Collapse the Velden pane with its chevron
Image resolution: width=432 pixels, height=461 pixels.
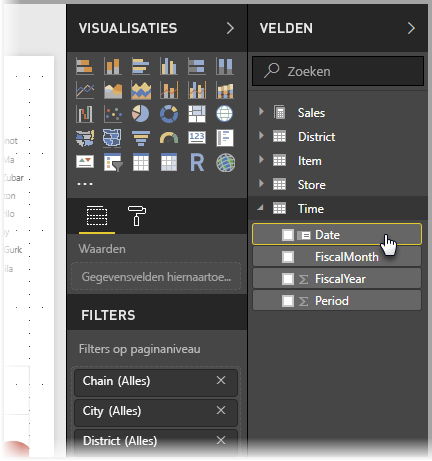click(x=411, y=28)
